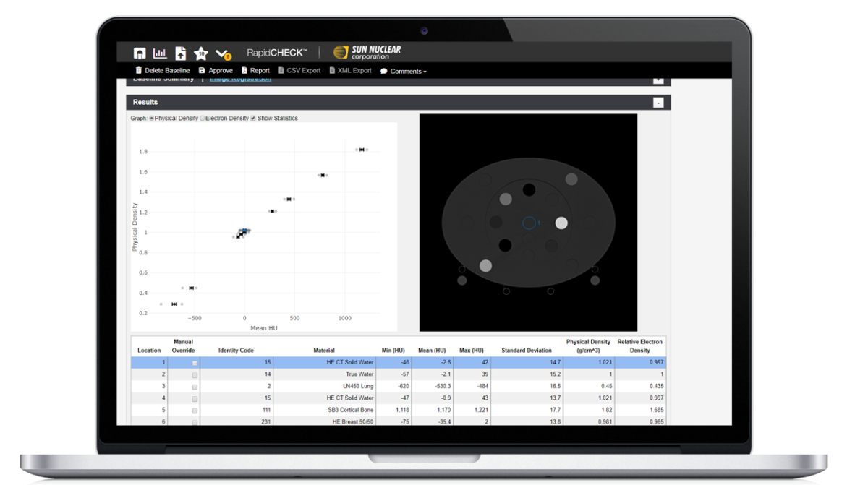868x485 pixels.
Task: Check Manual Override for location 1
Action: 194,363
